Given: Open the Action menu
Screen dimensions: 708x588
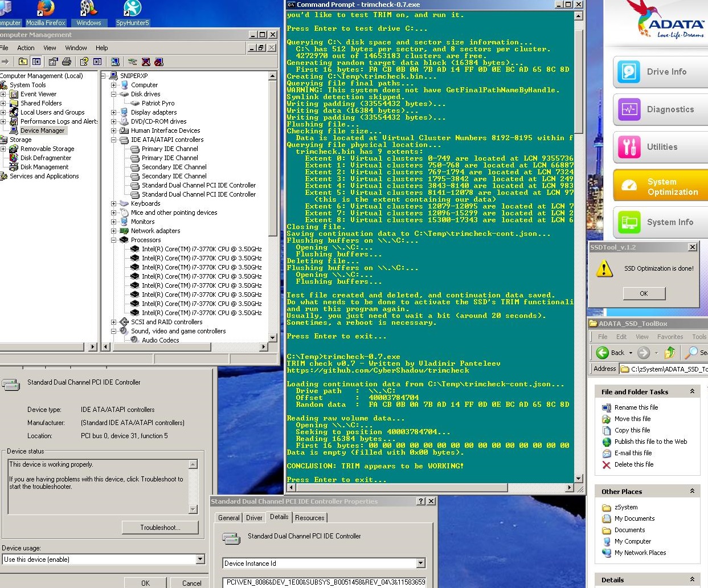Looking at the screenshot, I should click(x=26, y=48).
